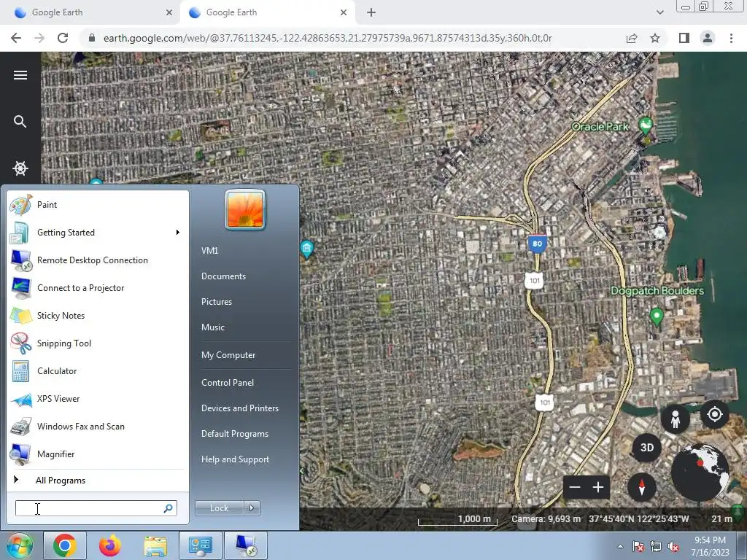Image resolution: width=747 pixels, height=560 pixels.
Task: Open Control Panel
Action: [228, 382]
